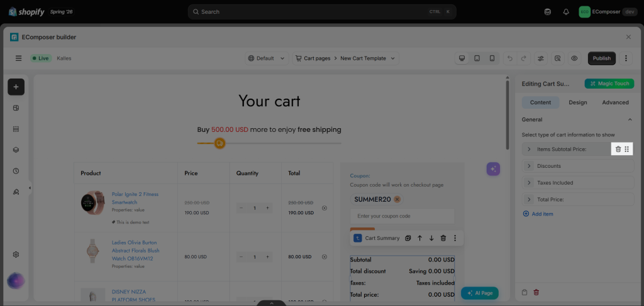Open the page settings sliders icon

(541, 58)
